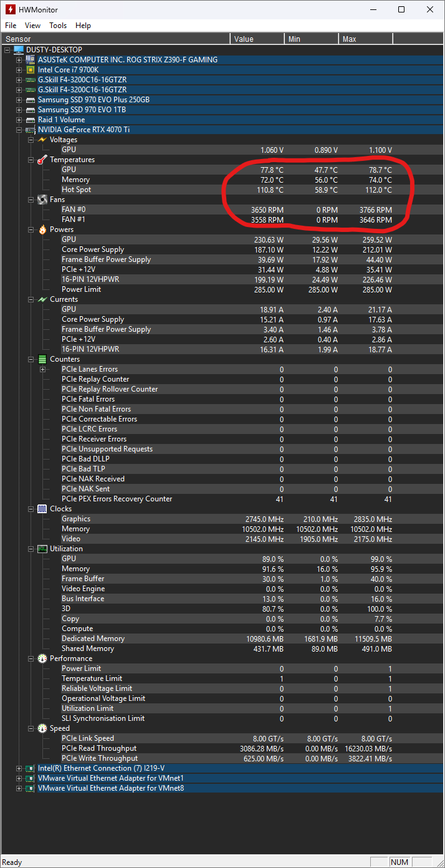Select the PCIe Read Throughput row
The width and height of the screenshot is (445, 868).
point(252,748)
